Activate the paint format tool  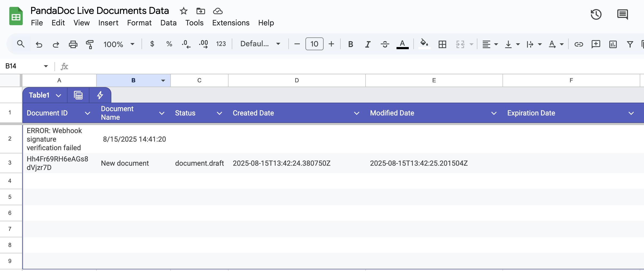[90, 44]
